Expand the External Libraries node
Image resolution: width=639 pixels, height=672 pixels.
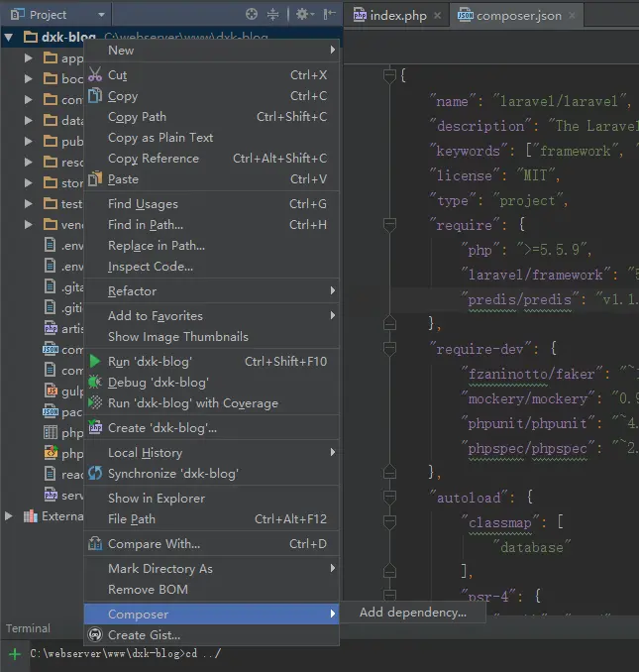9,516
